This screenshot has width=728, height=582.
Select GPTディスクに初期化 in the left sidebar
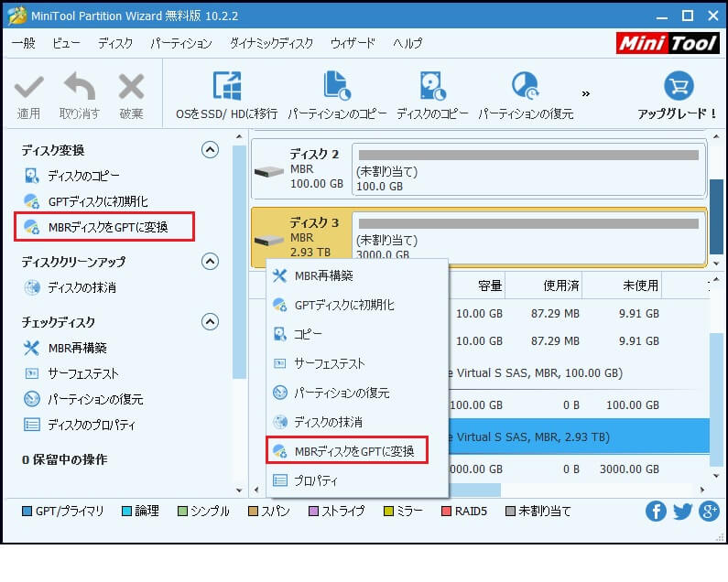click(86, 201)
